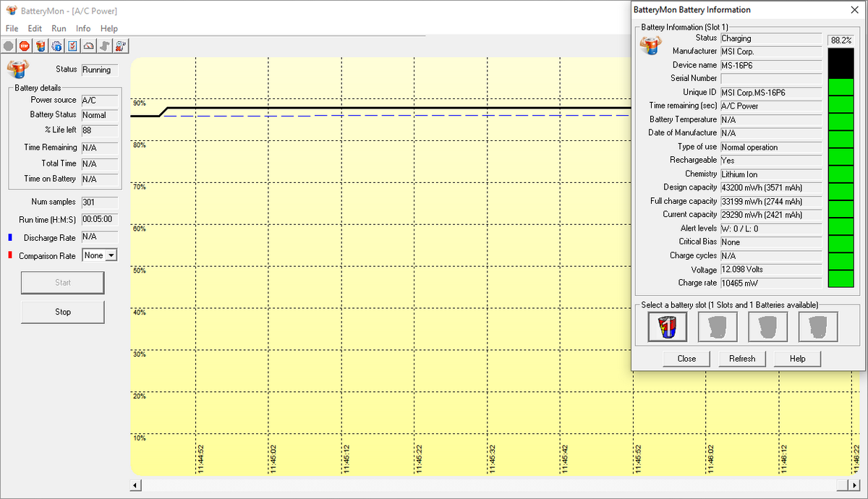868x499 pixels.
Task: Click the gear with info badge icon
Action: (56, 46)
